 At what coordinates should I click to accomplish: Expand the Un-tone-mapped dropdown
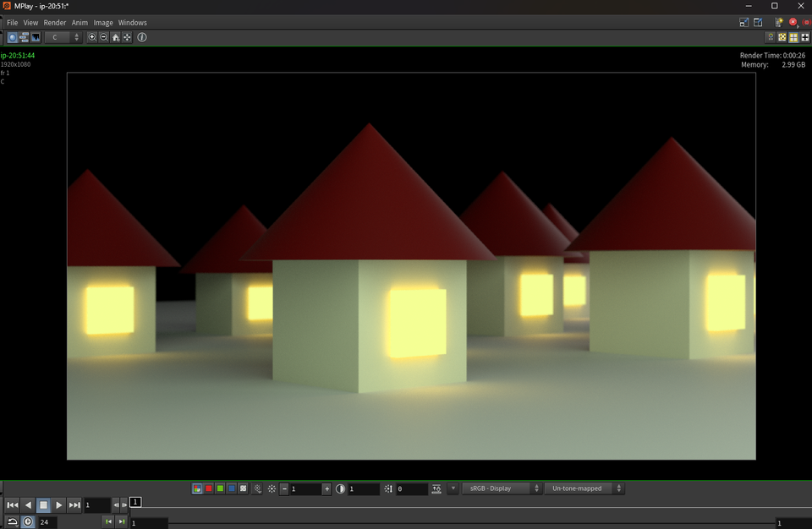584,488
